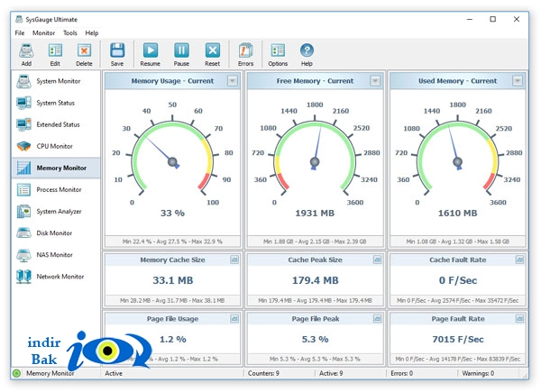Open the Tools menu
The width and height of the screenshot is (541, 392).
pos(70,33)
